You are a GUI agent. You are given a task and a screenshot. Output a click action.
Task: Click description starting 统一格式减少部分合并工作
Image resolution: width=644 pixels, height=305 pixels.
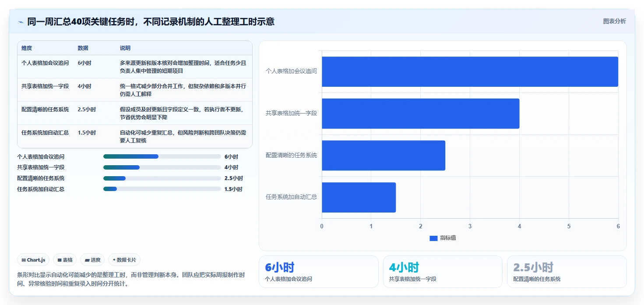point(183,90)
